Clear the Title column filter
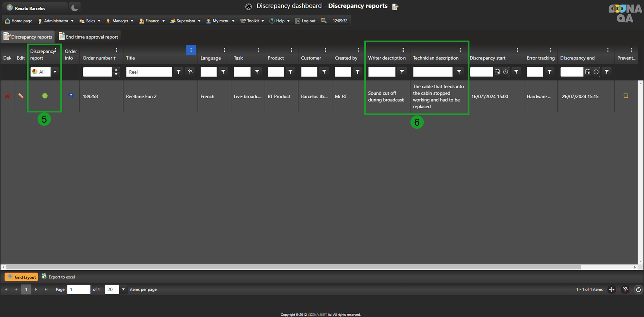The height and width of the screenshot is (317, 644). [190, 72]
